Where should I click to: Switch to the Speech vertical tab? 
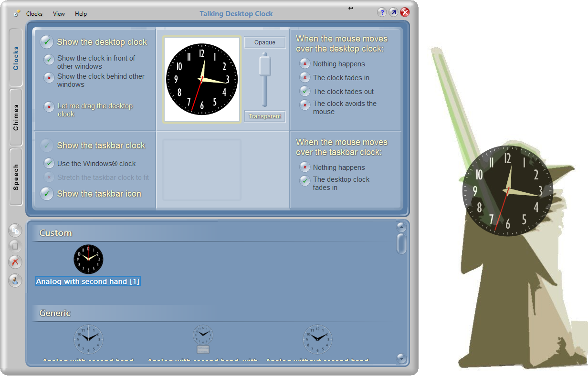16,177
